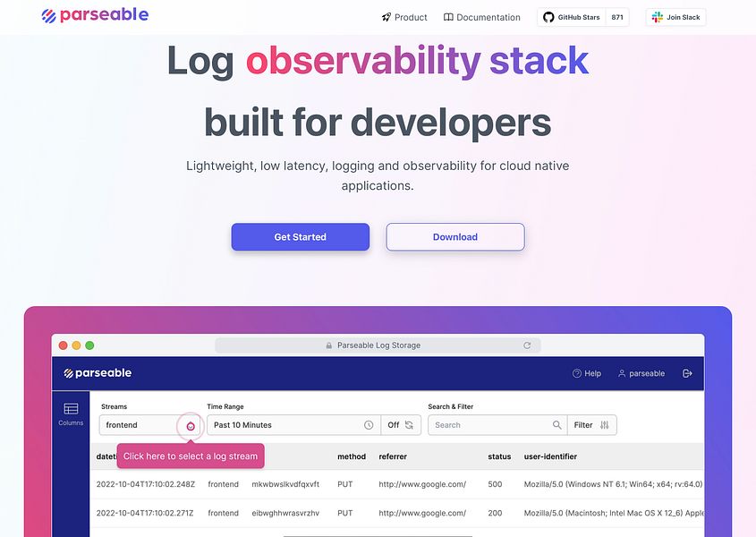Image resolution: width=756 pixels, height=537 pixels.
Task: Click the book icon beside Documentation
Action: point(448,17)
